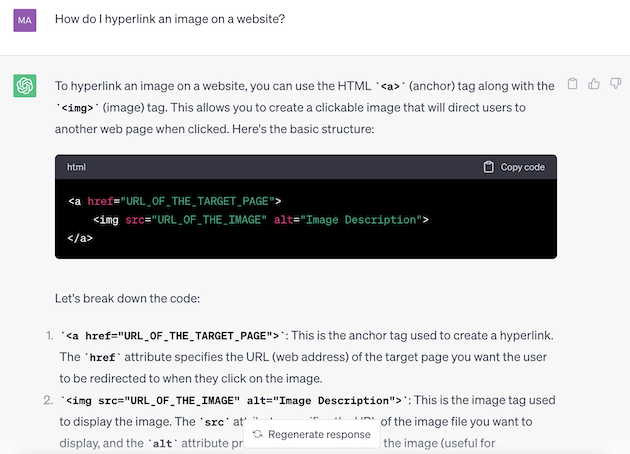
Task: Click the purple MA user avatar
Action: point(25,19)
